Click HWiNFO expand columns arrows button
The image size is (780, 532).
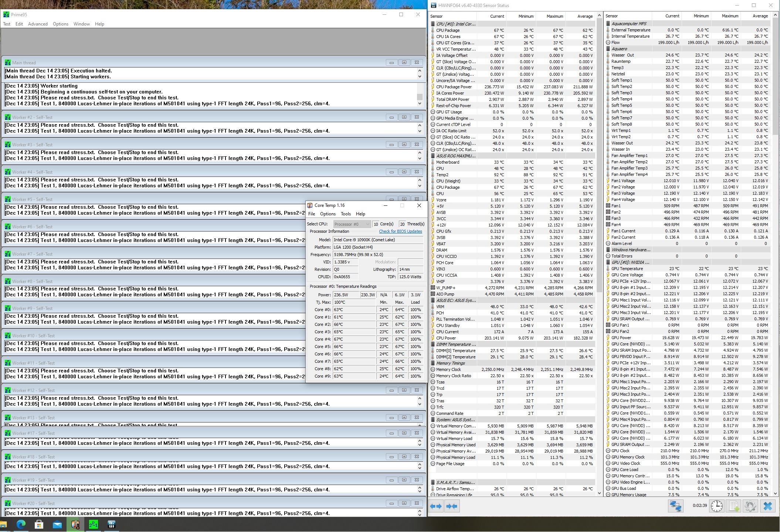[436, 506]
